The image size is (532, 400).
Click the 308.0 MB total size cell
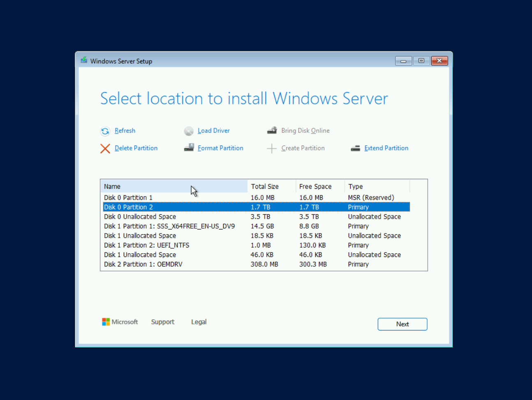pos(264,264)
